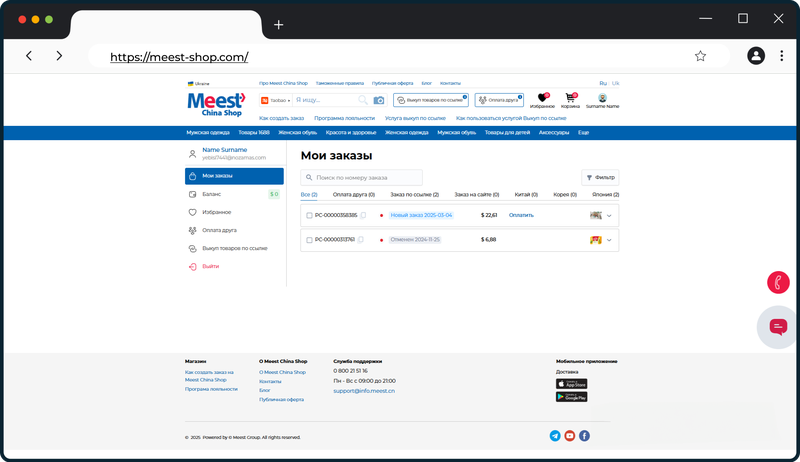
Task: Open the Taobao marketplace dropdown
Action: pyautogui.click(x=276, y=100)
